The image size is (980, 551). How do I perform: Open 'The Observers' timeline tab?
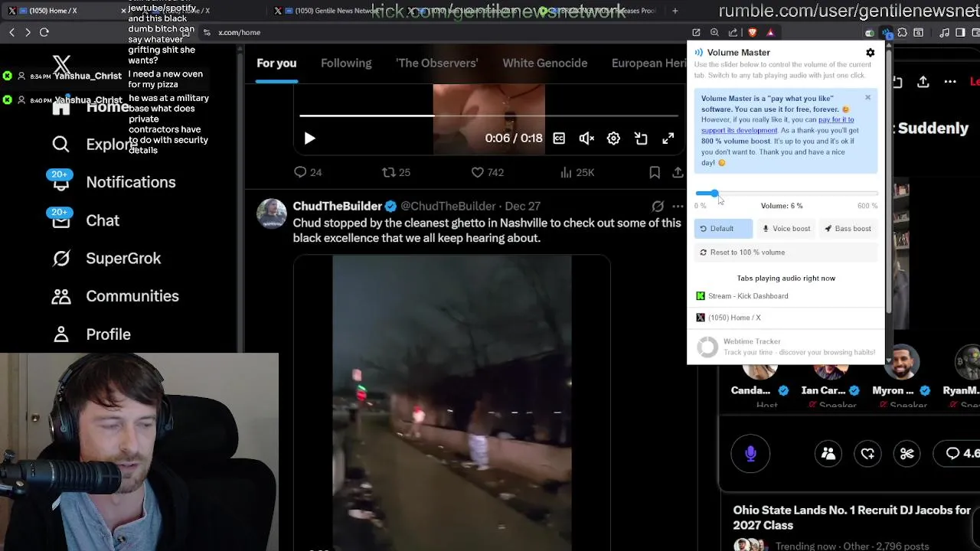(x=436, y=64)
